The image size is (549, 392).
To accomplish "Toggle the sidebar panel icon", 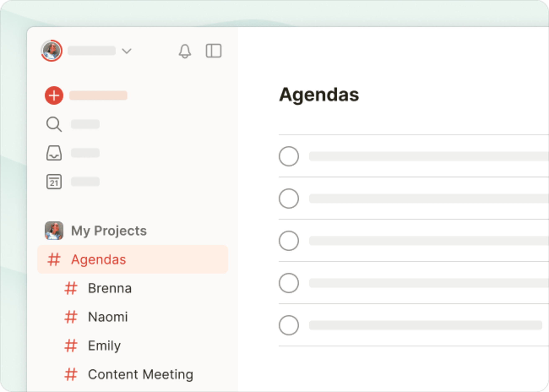I will click(214, 51).
